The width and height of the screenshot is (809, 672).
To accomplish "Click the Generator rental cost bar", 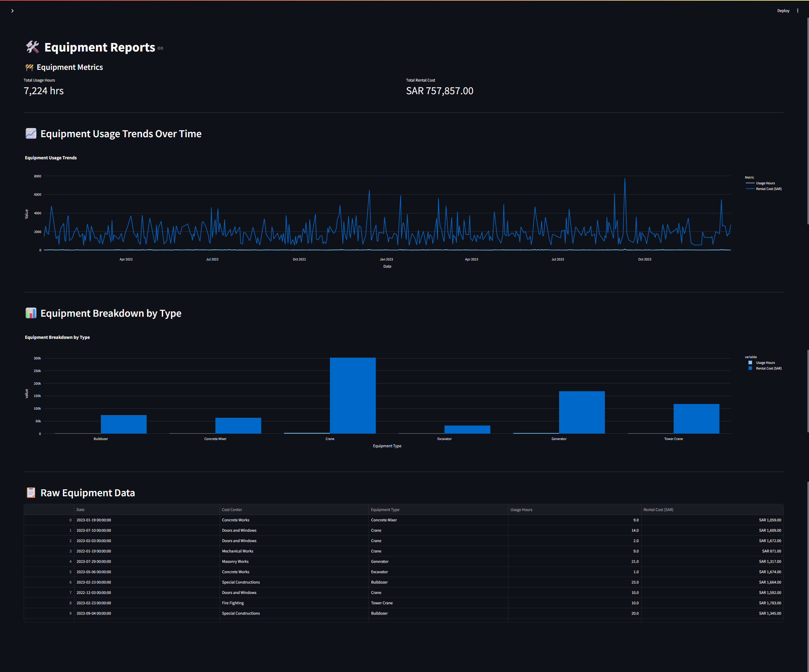I will coord(582,412).
